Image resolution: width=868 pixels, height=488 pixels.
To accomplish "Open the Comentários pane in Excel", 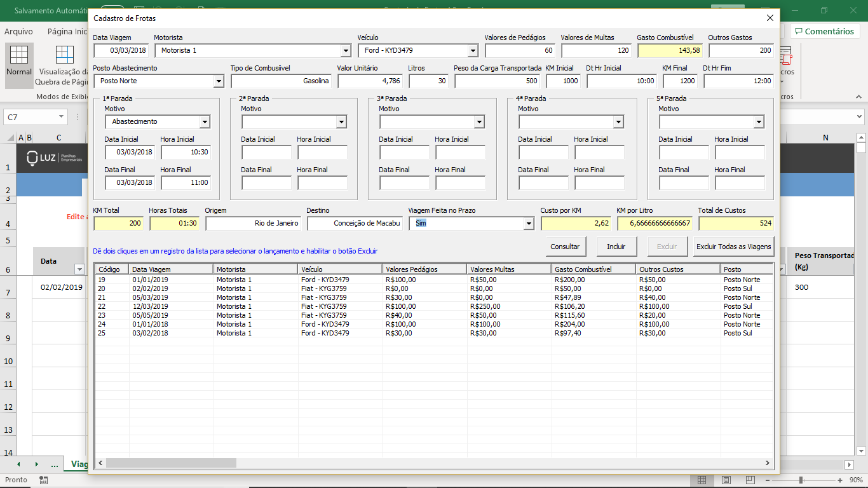I will click(x=824, y=31).
